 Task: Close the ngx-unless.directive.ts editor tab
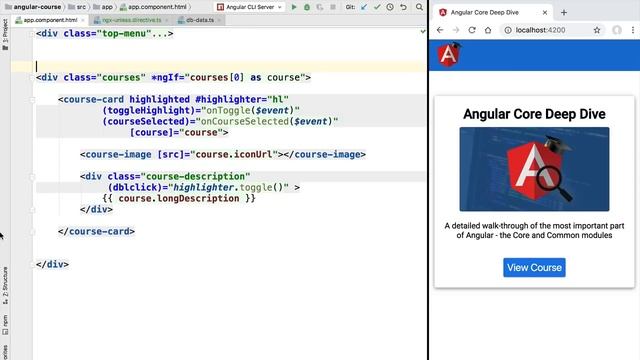[x=167, y=20]
